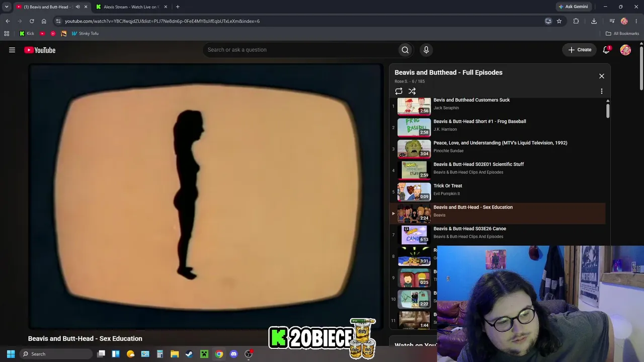
Task: Click the Create button
Action: click(x=580, y=50)
